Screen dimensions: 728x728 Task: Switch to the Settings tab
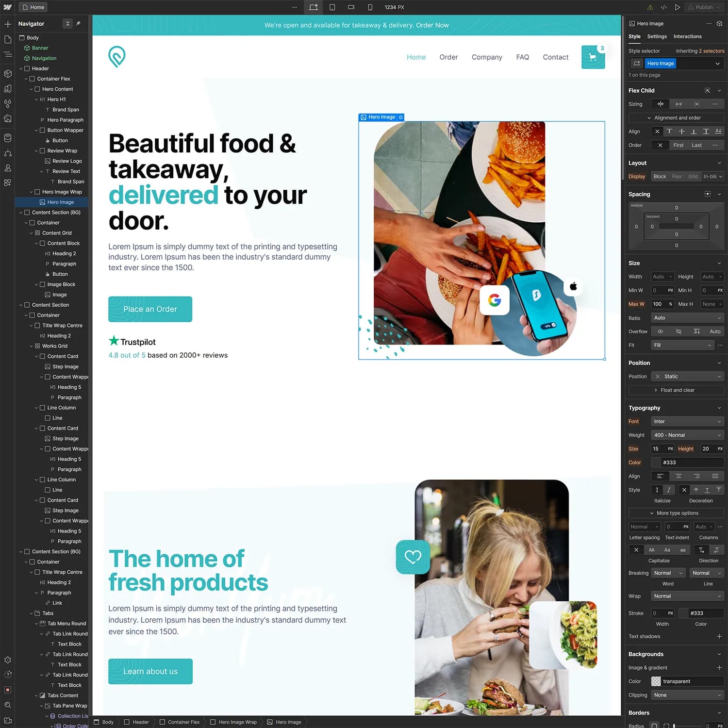(657, 36)
